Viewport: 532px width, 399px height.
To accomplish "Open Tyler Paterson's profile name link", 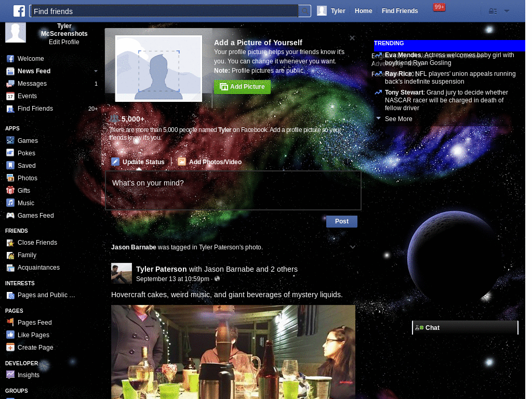I will [x=161, y=269].
